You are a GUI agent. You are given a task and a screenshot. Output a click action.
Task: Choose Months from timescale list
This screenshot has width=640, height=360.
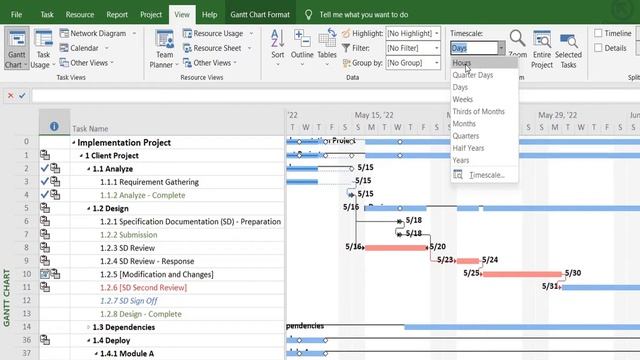(484, 124)
